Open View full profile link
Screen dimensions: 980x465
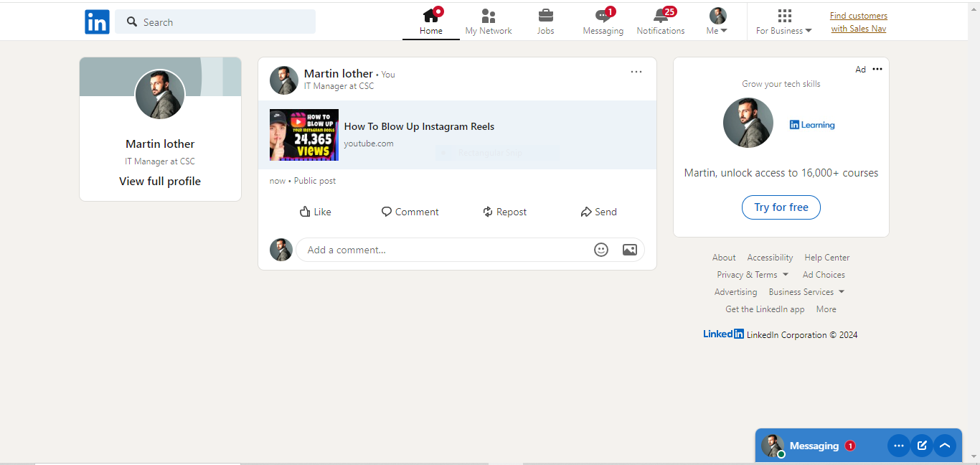(160, 182)
